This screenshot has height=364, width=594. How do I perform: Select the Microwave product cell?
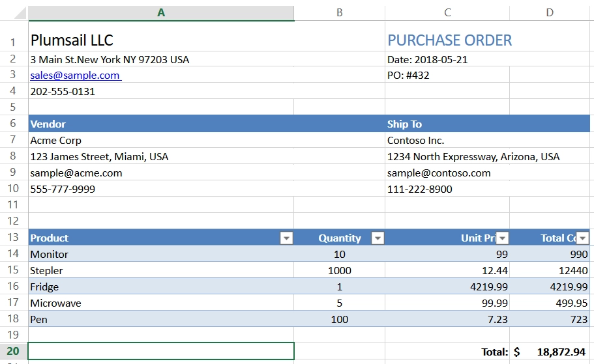coord(161,302)
